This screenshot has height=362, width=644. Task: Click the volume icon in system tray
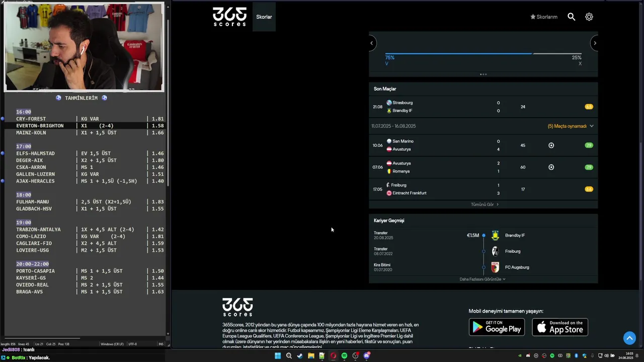tap(607, 355)
